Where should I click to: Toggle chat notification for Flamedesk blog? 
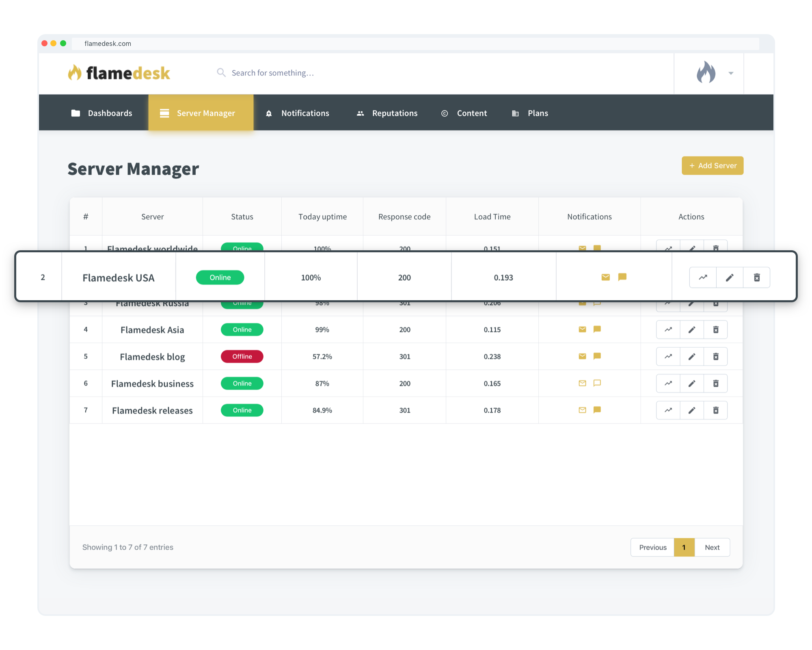click(x=597, y=356)
